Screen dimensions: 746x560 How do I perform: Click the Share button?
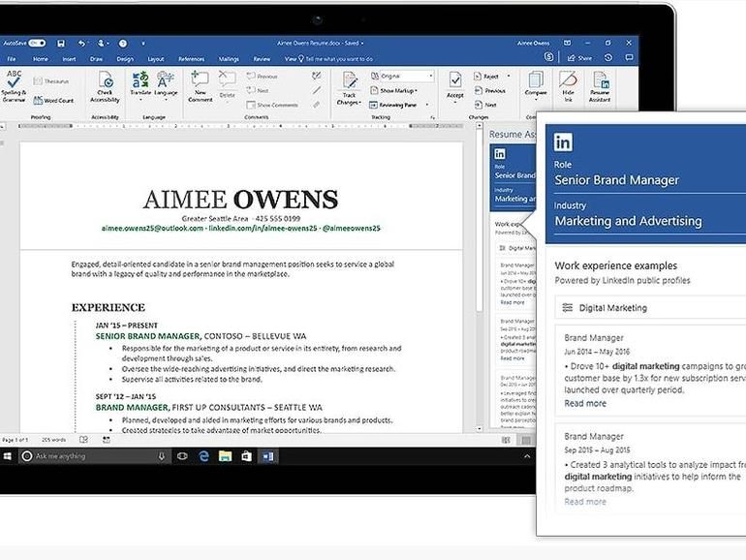pos(579,58)
